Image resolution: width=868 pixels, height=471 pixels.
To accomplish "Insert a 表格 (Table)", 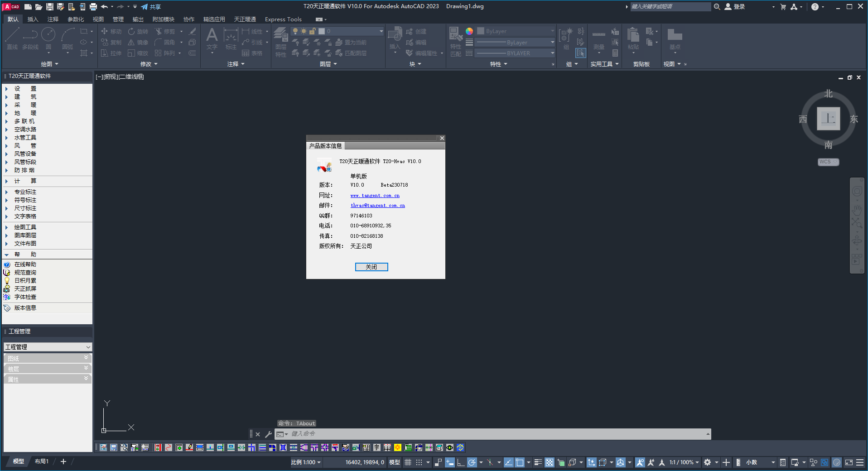I will point(252,53).
